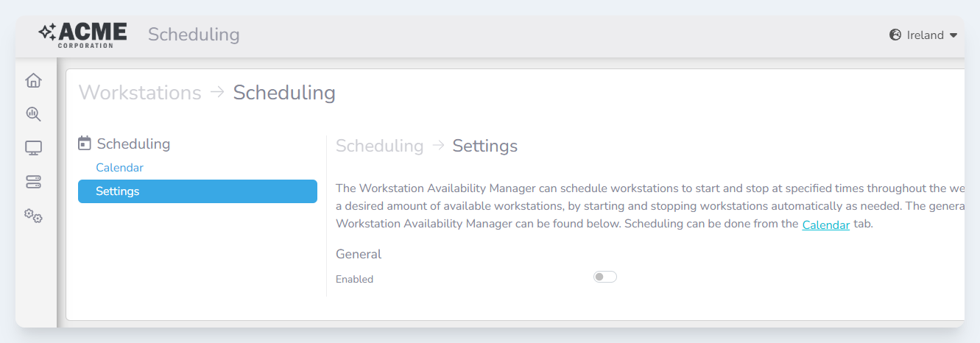Screen dimensions: 980x343
Task: Open the analytics magnifier chart icon
Action: click(x=33, y=114)
